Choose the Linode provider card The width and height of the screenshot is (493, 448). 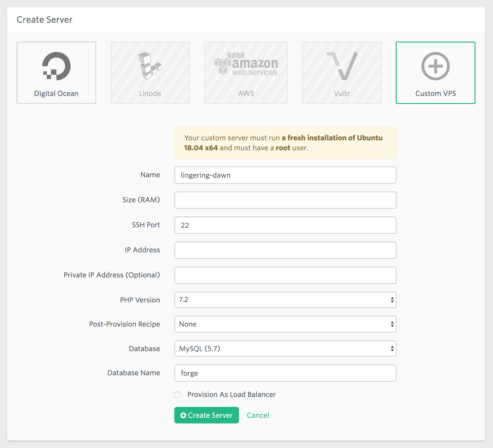pyautogui.click(x=150, y=73)
